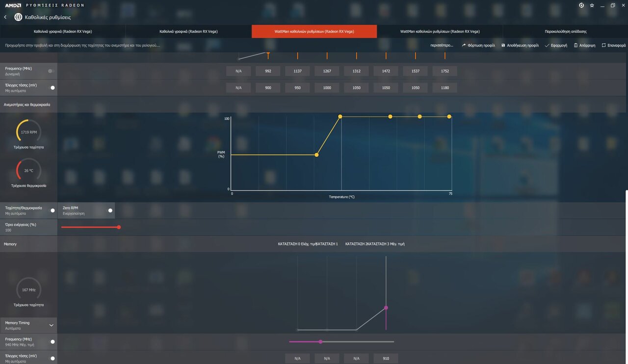Select the highlighted WattMan καθολικών ρυθμίσεων tab

tap(314, 31)
